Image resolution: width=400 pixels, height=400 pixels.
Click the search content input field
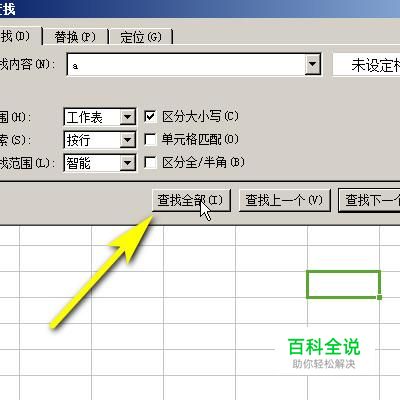(186, 64)
